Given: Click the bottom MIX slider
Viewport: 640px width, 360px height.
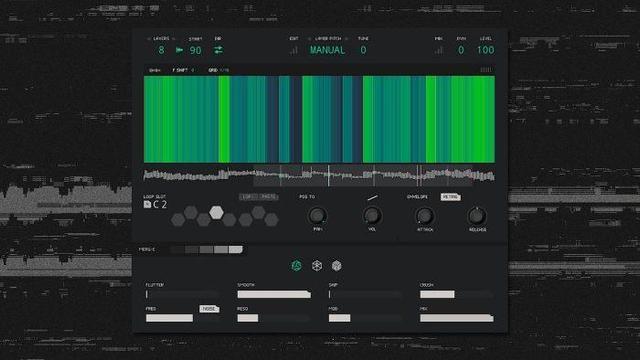Looking at the screenshot, I should (457, 318).
